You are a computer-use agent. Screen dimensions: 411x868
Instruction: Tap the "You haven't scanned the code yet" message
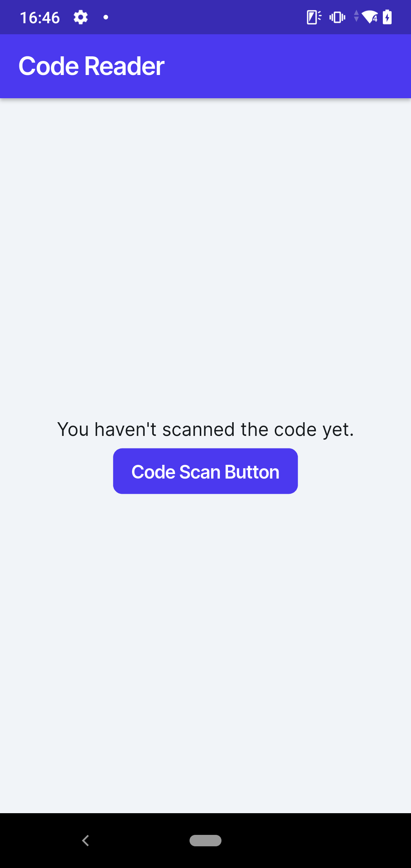click(205, 429)
